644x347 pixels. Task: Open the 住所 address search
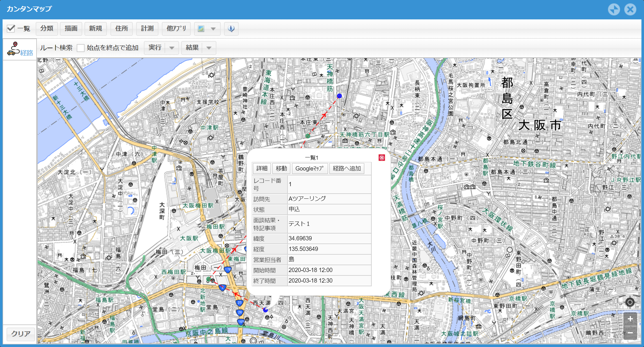point(122,29)
